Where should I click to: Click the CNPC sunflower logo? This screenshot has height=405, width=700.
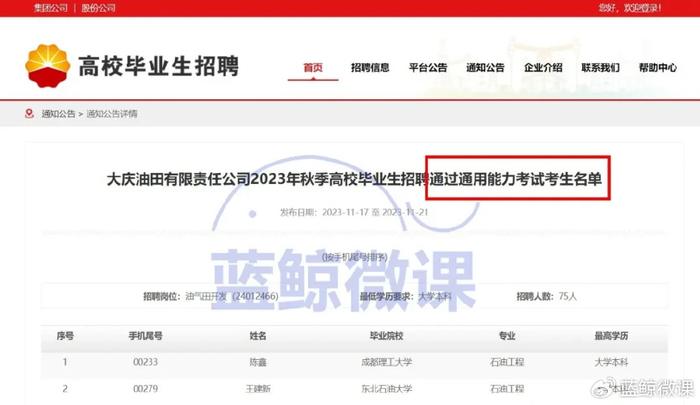click(48, 66)
